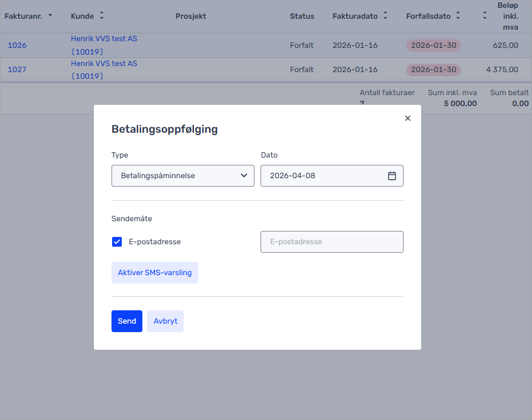Viewport: 532px width, 420px height.
Task: Open customer Henrik VVS test AS for invoice 1027
Action: (x=104, y=64)
